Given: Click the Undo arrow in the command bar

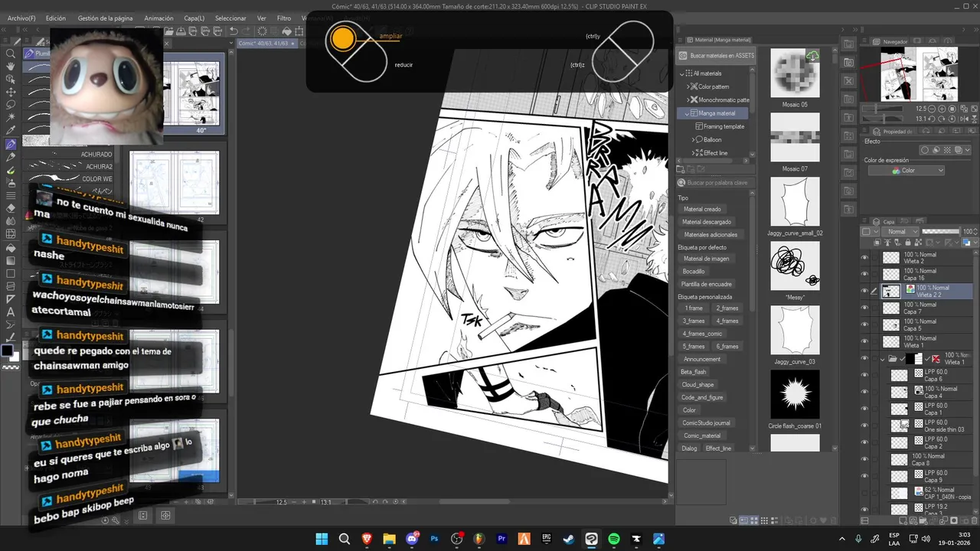Looking at the screenshot, I should (235, 31).
